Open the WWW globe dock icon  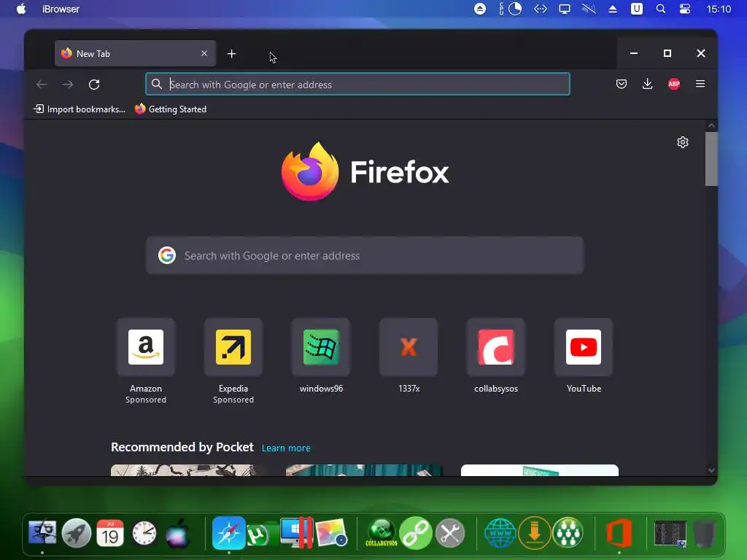tap(500, 533)
